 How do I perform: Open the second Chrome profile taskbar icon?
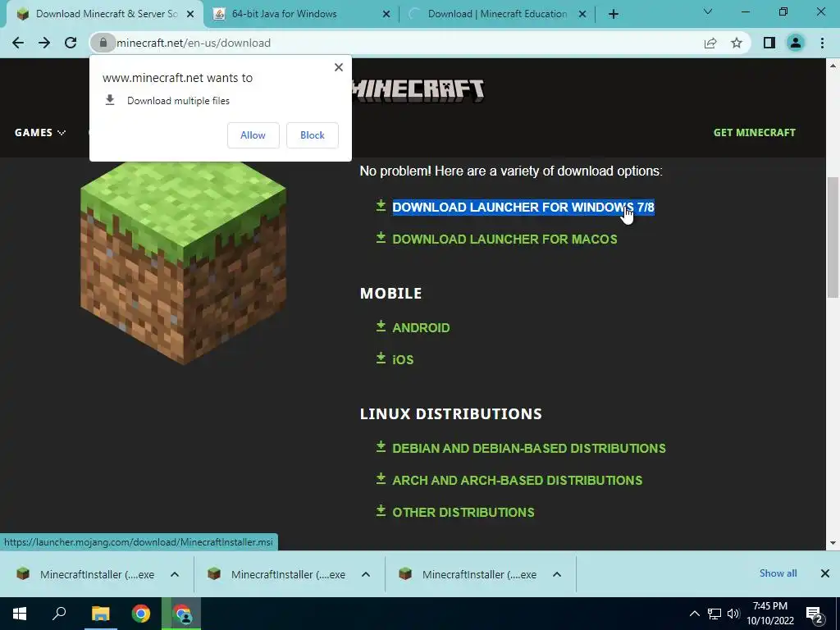pos(181,614)
